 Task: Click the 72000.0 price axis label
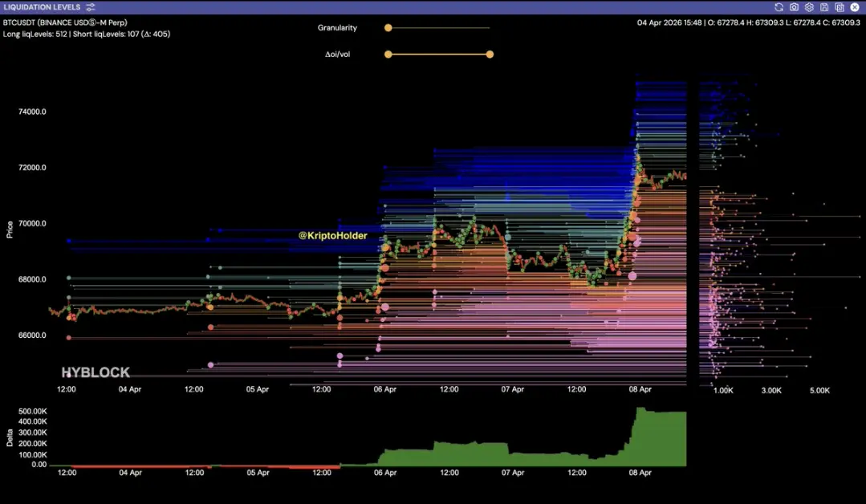pos(33,167)
